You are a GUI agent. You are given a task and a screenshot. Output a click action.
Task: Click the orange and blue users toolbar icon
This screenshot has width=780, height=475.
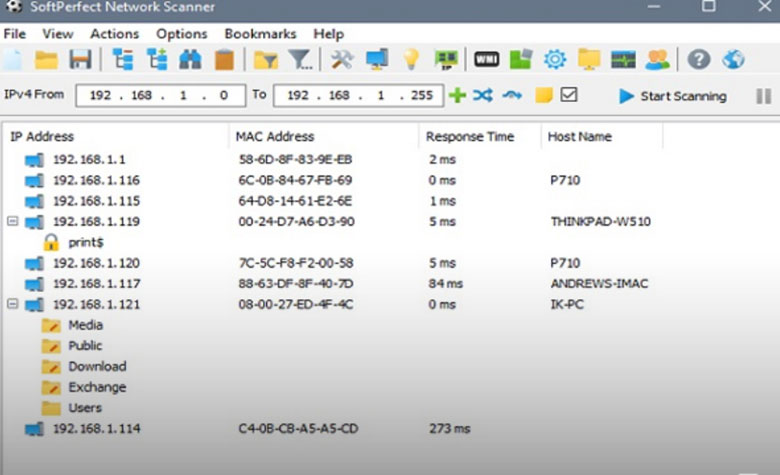coord(657,60)
